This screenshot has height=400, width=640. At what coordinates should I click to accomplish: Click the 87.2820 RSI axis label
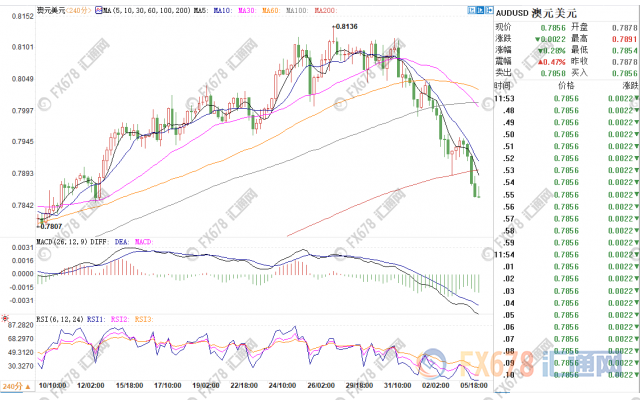coord(20,325)
